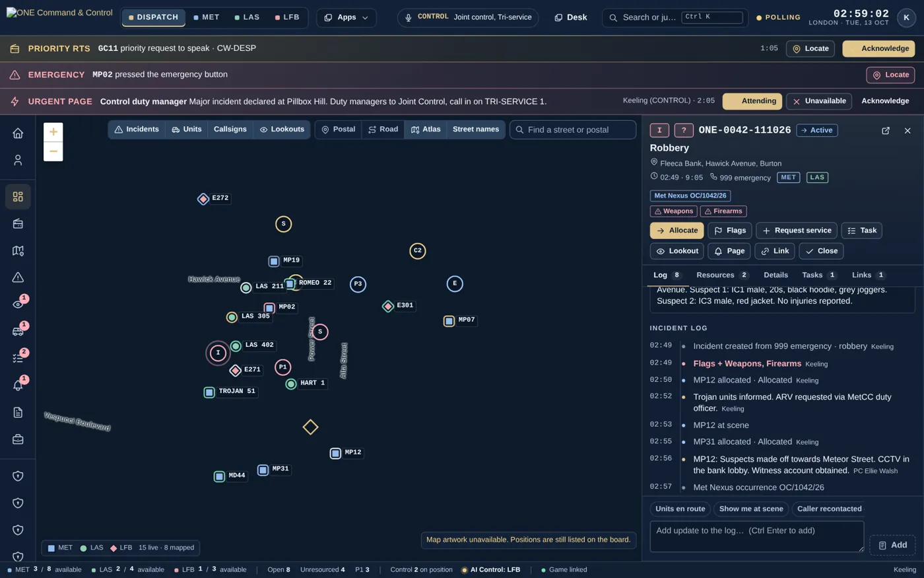This screenshot has width=924, height=578.
Task: Open the map icon in left sidebar
Action: (x=18, y=251)
